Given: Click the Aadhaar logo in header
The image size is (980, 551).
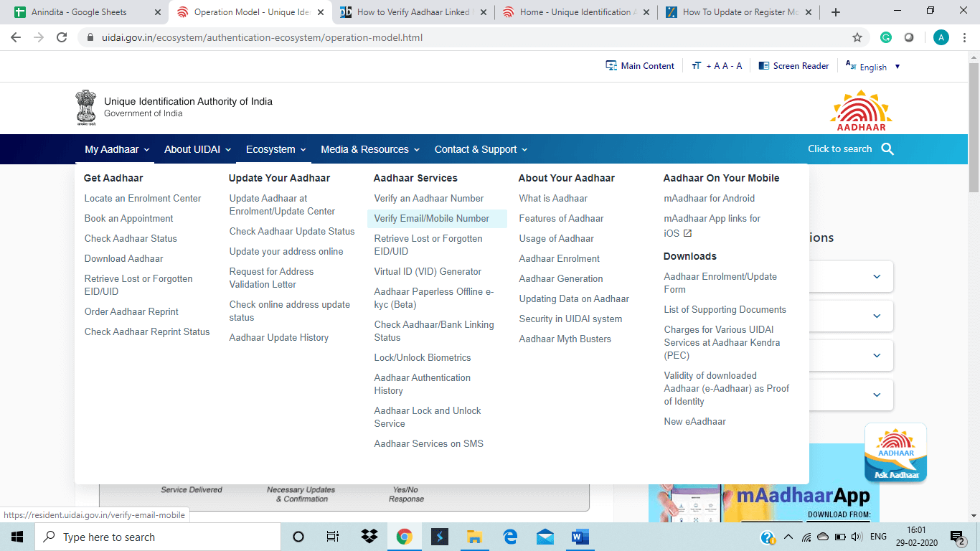Looking at the screenshot, I should [861, 110].
